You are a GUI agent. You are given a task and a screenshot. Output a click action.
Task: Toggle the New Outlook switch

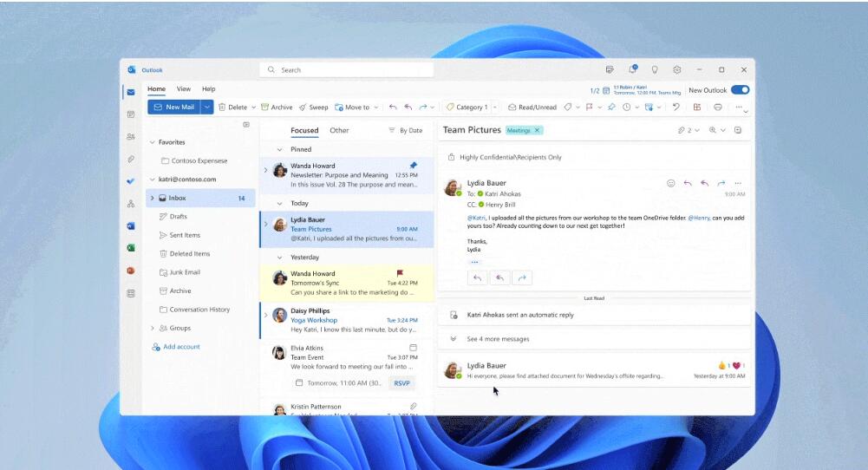pos(741,89)
